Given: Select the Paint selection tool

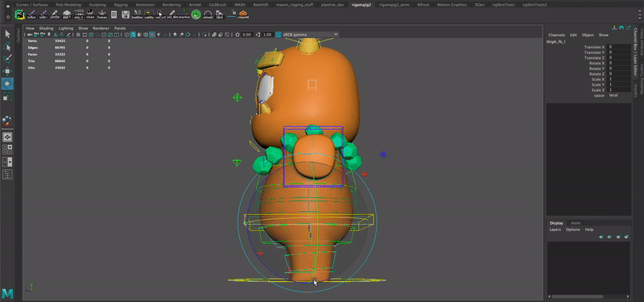Looking at the screenshot, I should [x=7, y=59].
